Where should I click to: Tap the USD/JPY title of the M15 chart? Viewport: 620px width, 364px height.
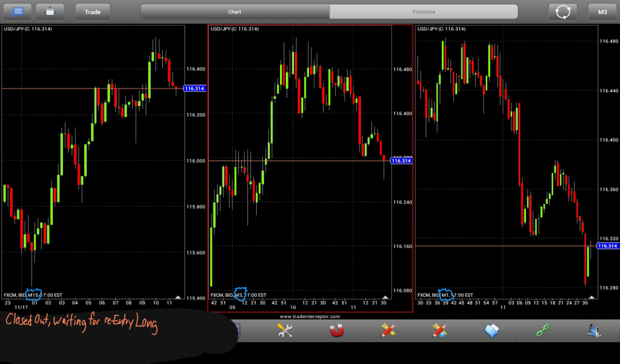[28, 29]
